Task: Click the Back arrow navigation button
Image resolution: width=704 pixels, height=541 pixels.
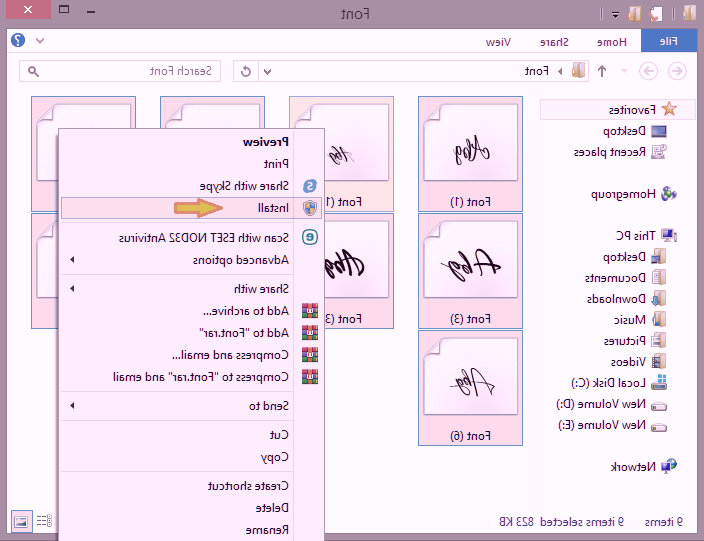Action: [677, 71]
